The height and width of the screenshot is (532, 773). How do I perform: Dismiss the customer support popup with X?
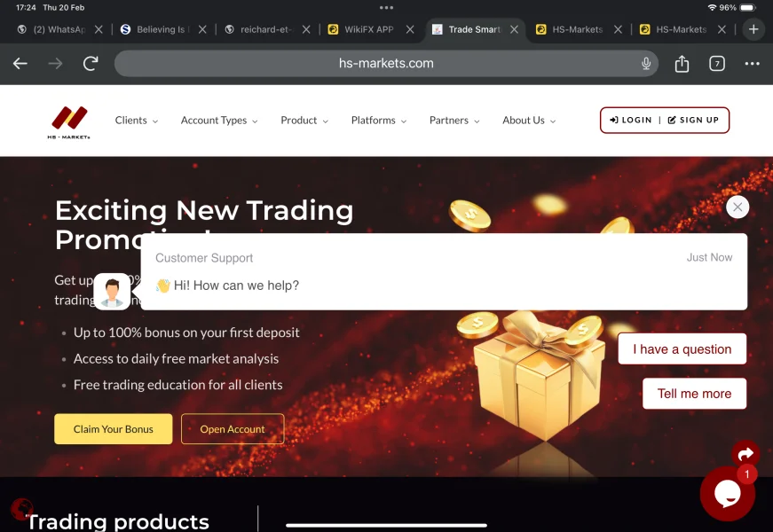pyautogui.click(x=738, y=207)
